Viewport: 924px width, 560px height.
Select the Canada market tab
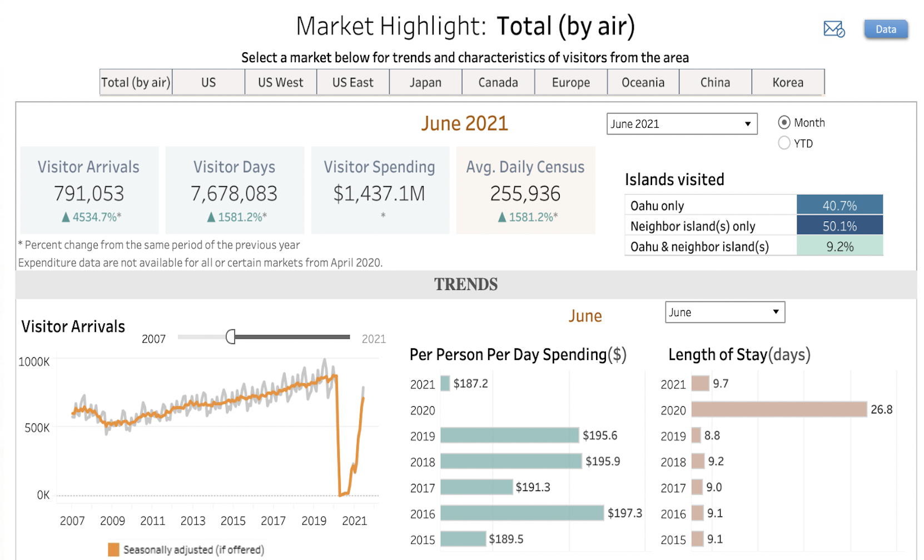point(498,82)
